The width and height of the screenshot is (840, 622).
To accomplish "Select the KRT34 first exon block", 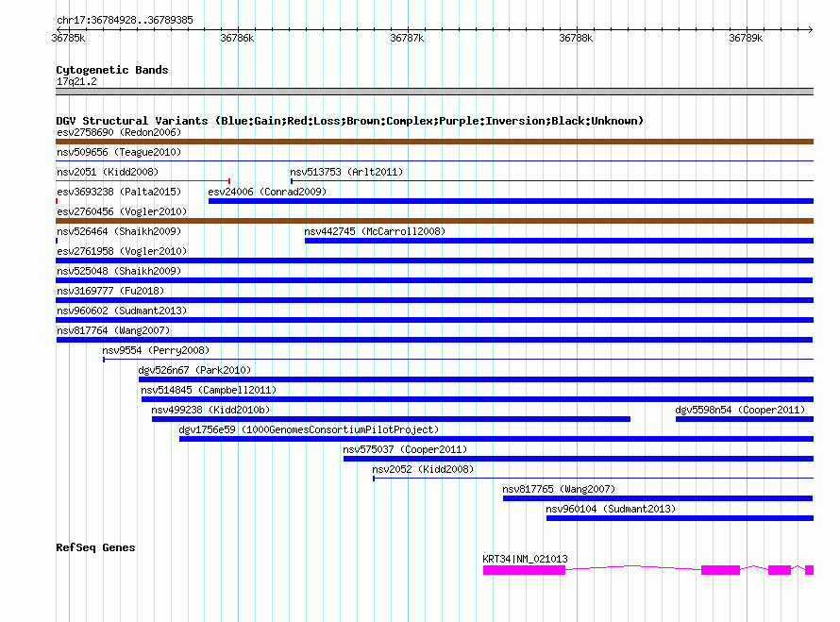I will (x=524, y=570).
